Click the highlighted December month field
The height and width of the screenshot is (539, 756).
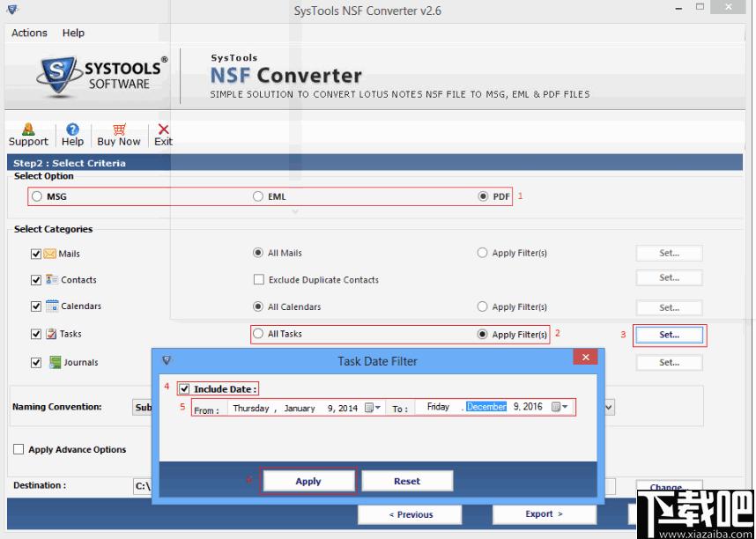(x=486, y=407)
